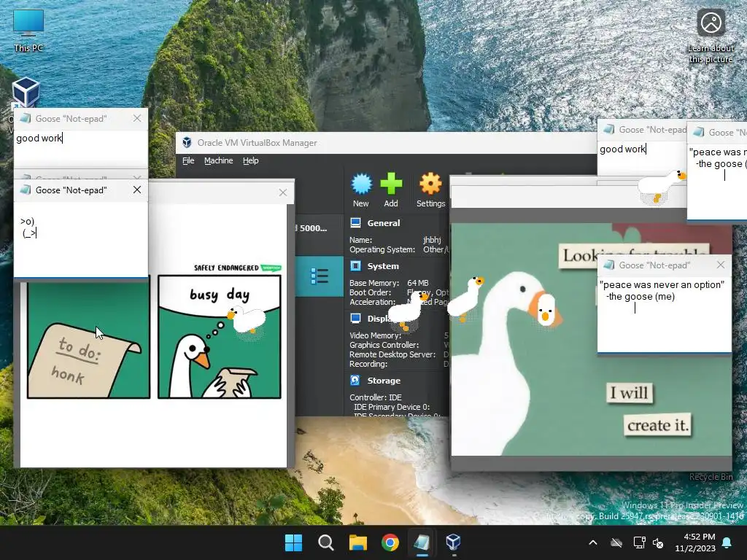
Task: Click the Not-epad icon in the ASCII art window title
Action: pyautogui.click(x=26, y=190)
